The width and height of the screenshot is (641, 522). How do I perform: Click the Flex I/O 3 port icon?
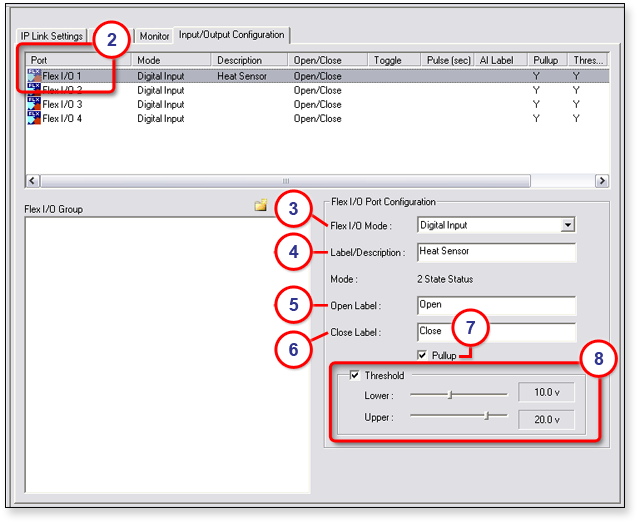tap(34, 104)
